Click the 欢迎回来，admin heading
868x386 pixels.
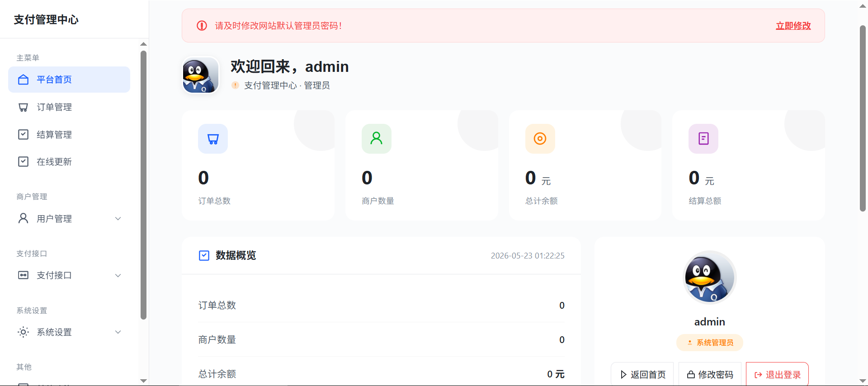[x=290, y=66]
